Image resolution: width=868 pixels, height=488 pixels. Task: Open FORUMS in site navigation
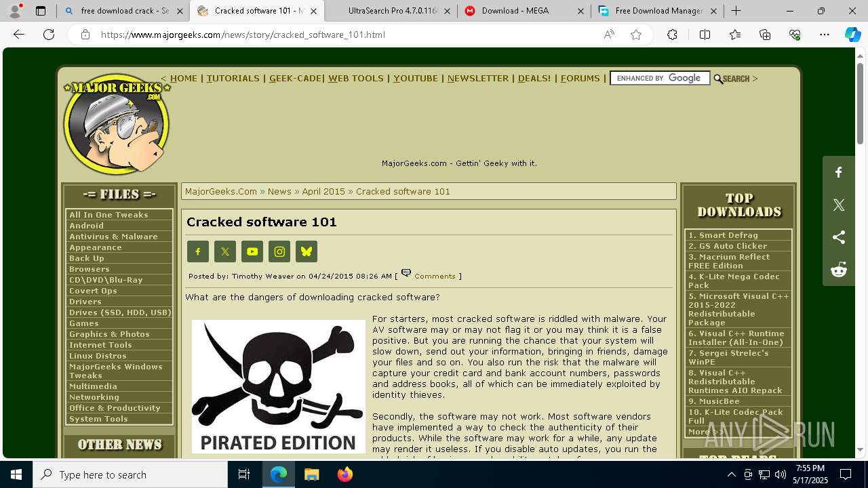(x=580, y=79)
